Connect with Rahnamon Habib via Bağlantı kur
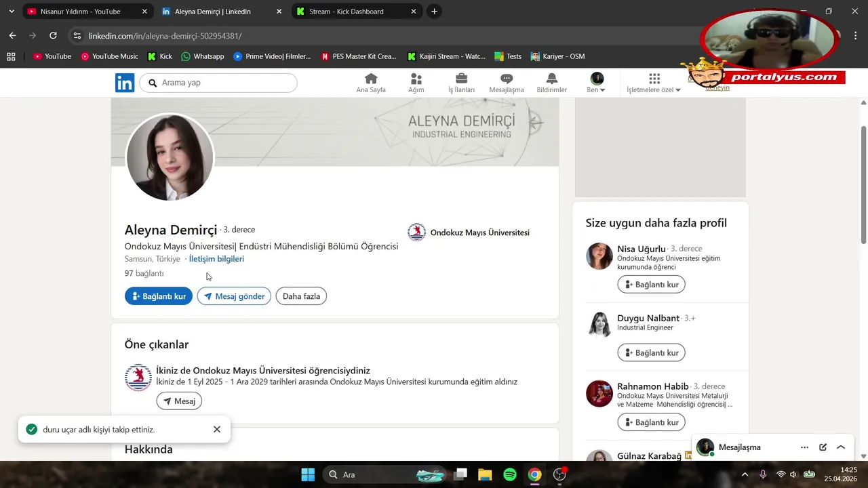The width and height of the screenshot is (868, 488). click(x=651, y=422)
